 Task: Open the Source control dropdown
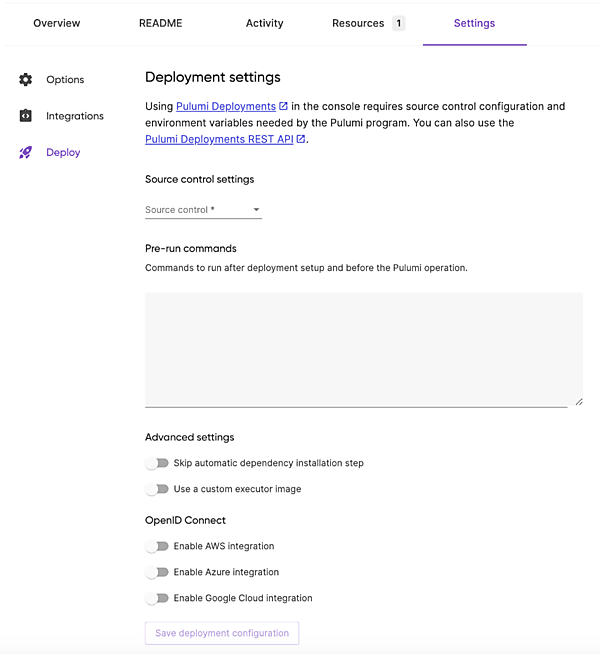pos(203,210)
